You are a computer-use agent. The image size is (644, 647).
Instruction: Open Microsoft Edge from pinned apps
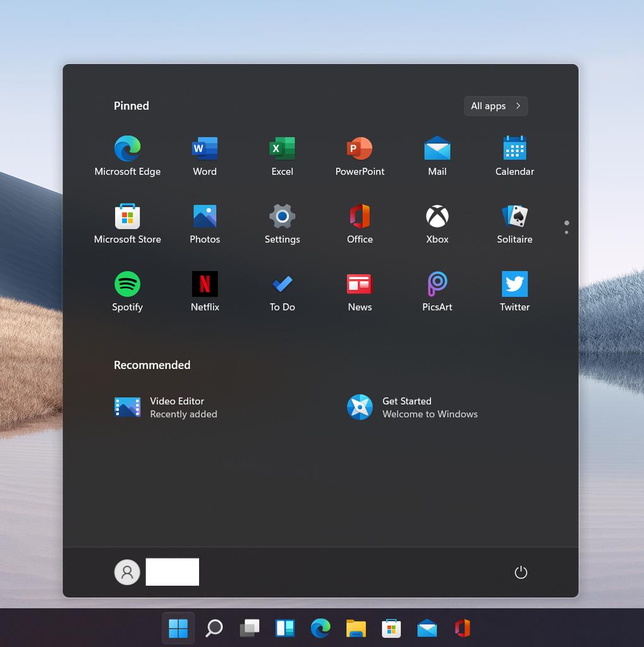coord(127,149)
